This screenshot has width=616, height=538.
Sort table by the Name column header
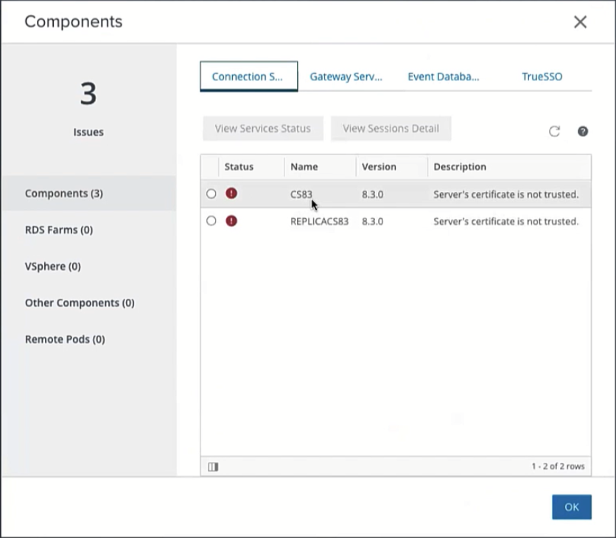[x=304, y=167]
